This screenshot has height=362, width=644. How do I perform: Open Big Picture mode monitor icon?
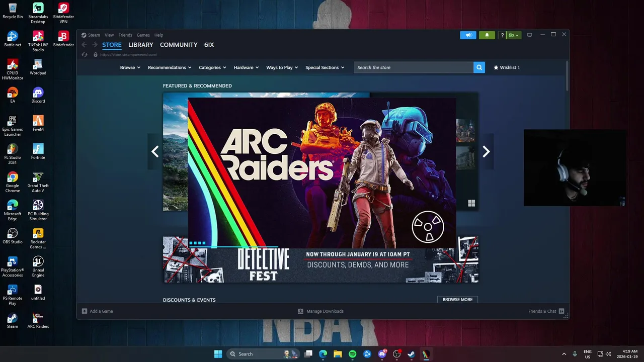tap(529, 35)
